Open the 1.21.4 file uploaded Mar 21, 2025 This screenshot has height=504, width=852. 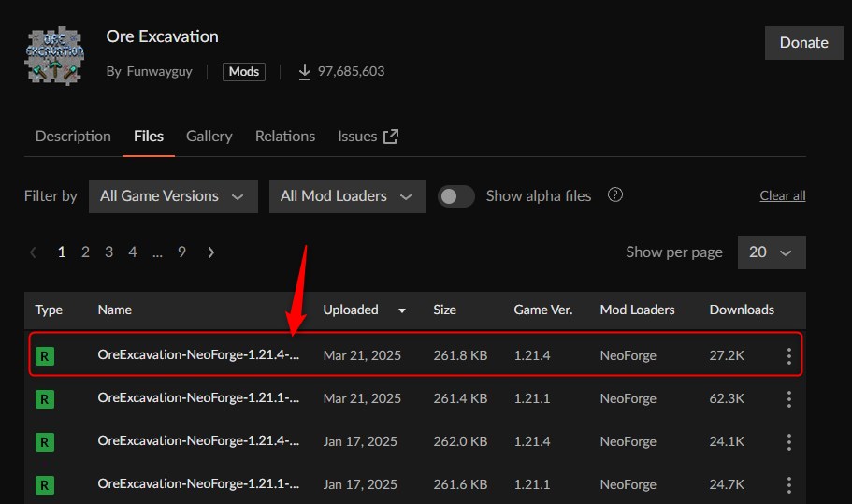coord(198,355)
